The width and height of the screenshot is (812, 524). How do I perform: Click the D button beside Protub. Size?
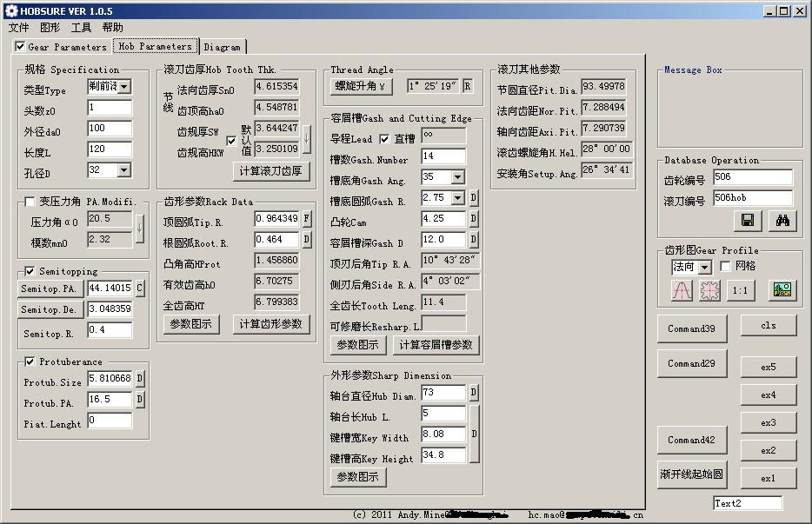tap(139, 379)
